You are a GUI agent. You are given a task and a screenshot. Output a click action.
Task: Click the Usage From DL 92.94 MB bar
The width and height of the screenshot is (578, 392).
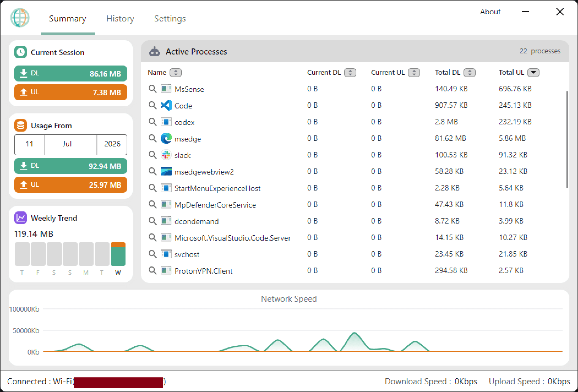pyautogui.click(x=71, y=166)
